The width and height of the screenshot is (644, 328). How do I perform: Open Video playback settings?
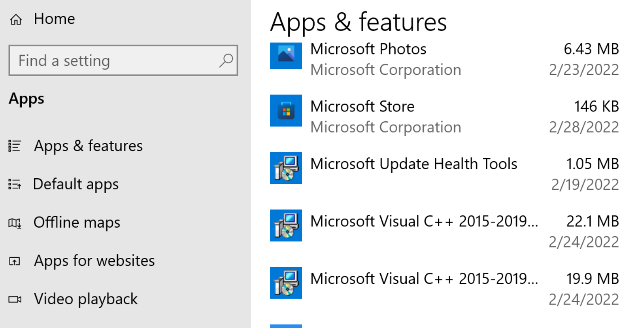[x=86, y=299]
